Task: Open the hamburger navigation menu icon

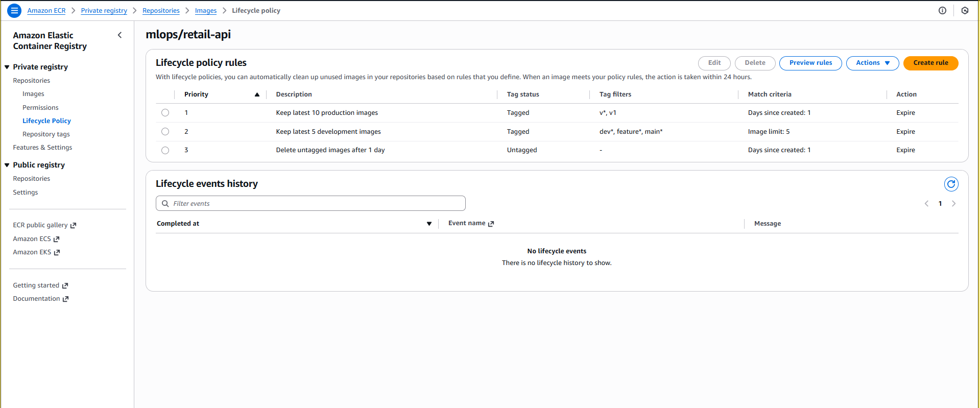Action: coord(14,10)
